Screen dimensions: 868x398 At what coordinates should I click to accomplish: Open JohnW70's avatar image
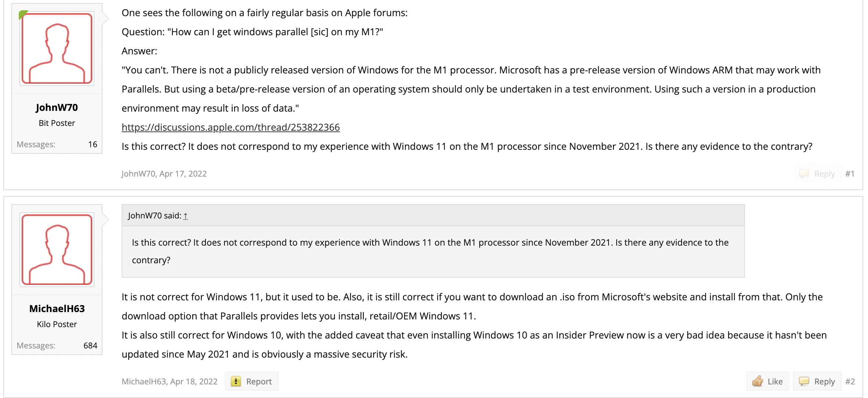coord(57,48)
